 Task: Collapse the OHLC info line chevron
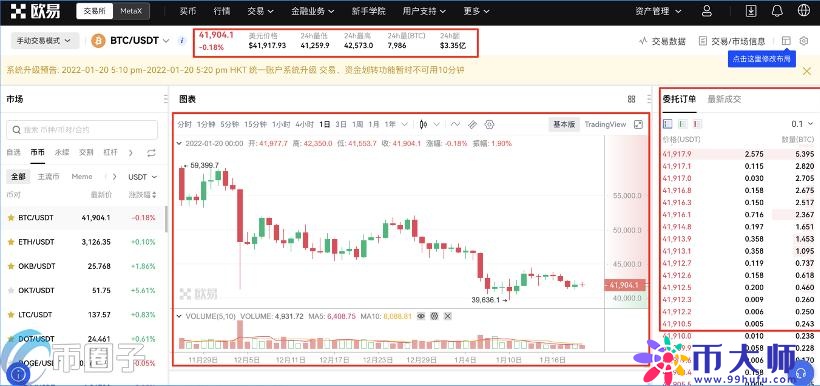click(x=179, y=143)
